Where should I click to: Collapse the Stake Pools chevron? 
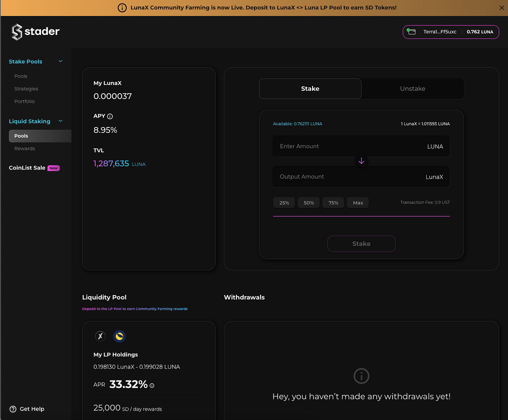(61, 61)
